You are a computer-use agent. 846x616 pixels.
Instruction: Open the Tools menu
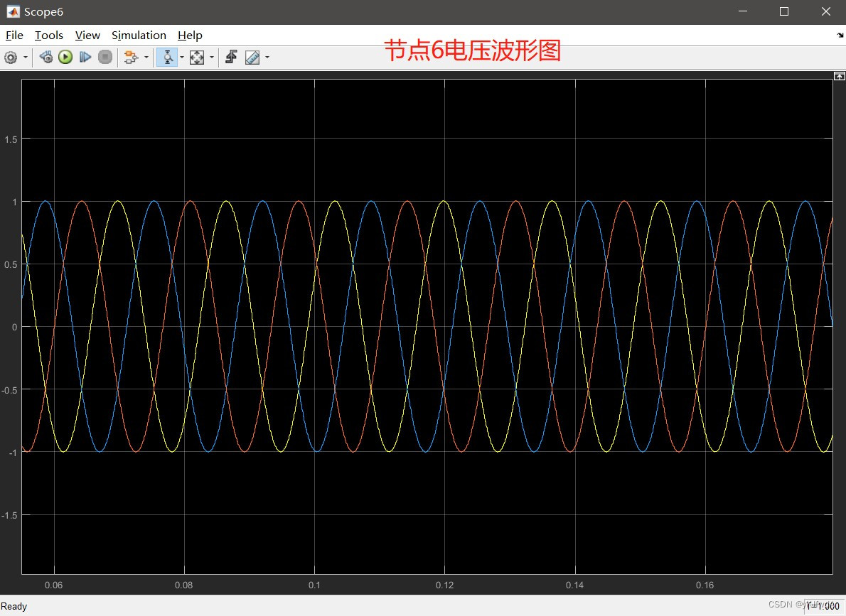click(49, 35)
